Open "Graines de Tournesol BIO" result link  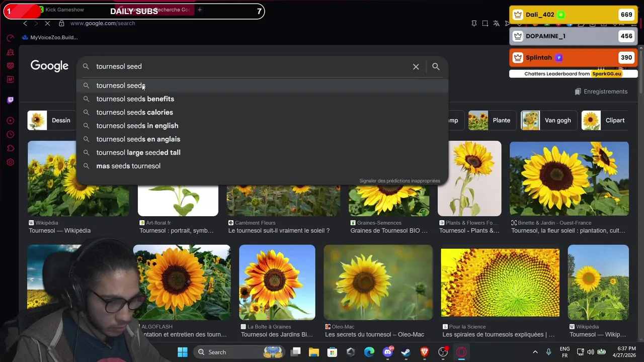389,231
